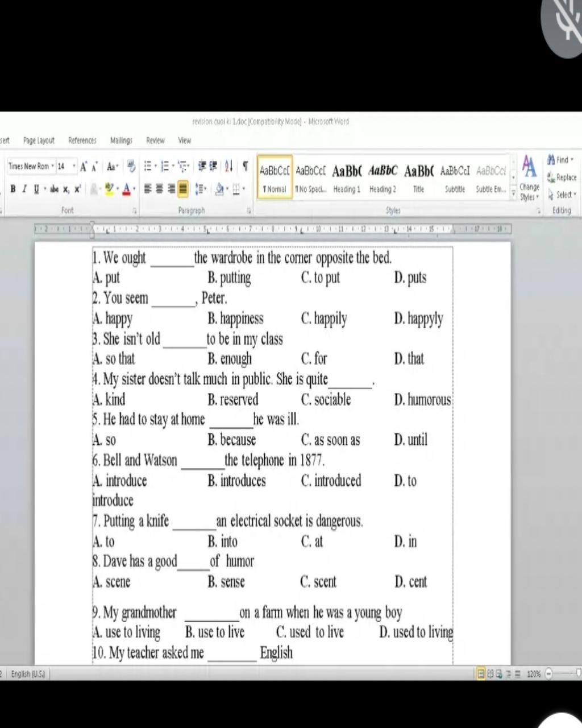
Task: Align text right
Action: click(171, 189)
